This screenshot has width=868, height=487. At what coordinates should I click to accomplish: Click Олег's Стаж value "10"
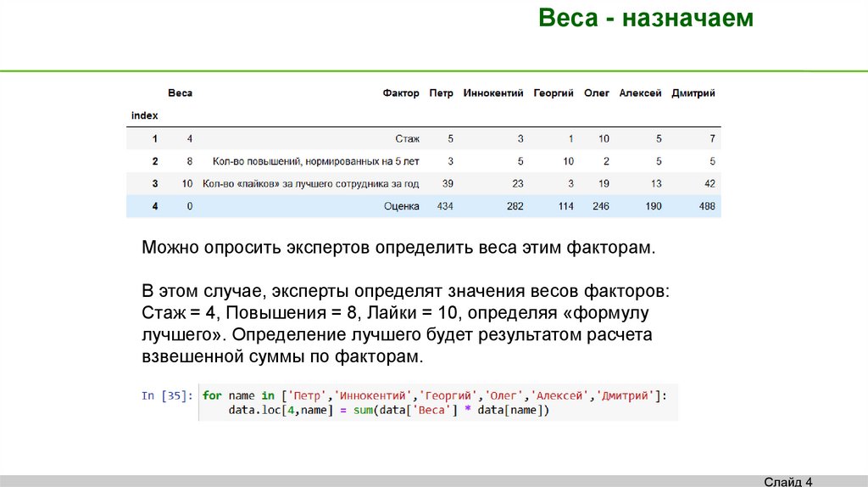point(604,138)
